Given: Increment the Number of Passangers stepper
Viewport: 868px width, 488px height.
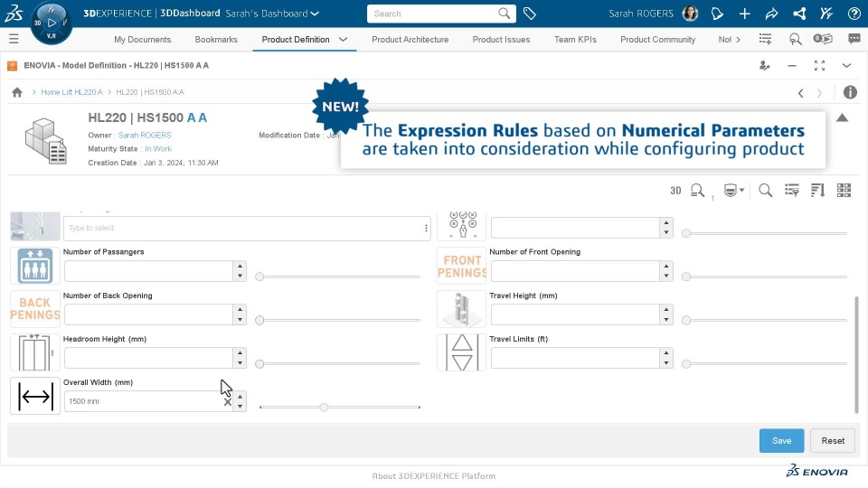Looking at the screenshot, I should click(240, 266).
